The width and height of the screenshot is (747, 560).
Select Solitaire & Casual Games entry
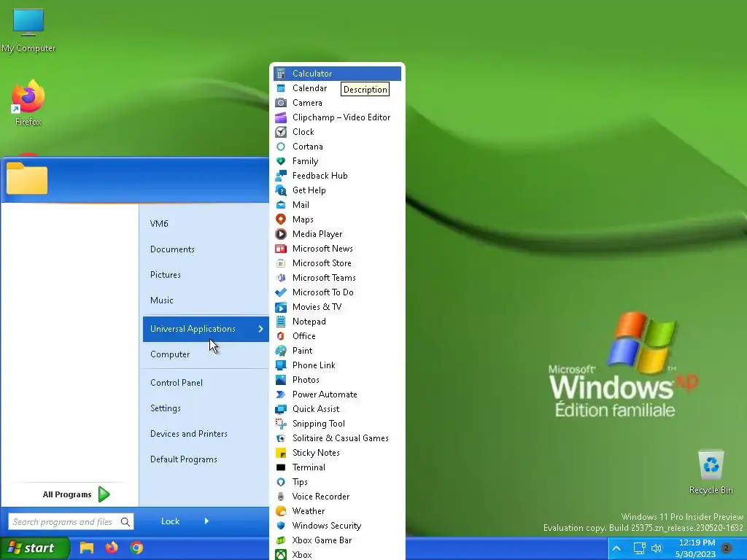point(337,438)
